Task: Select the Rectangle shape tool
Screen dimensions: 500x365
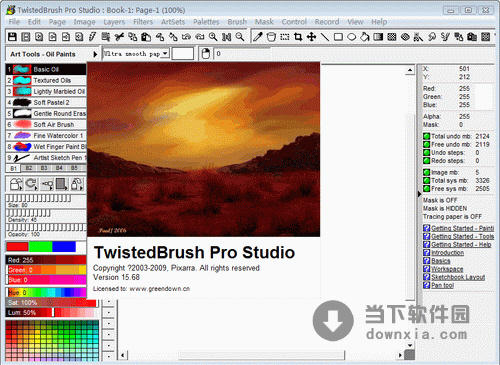Action: point(338,37)
